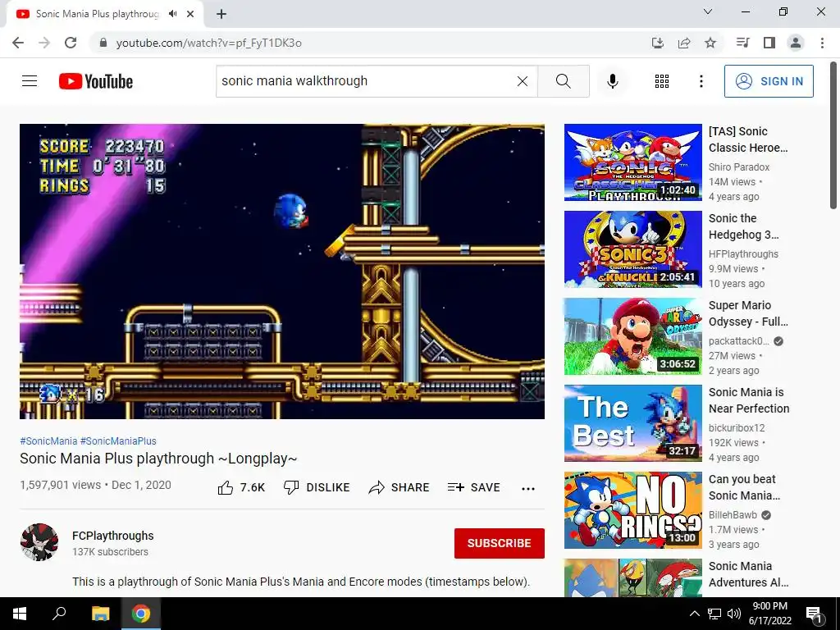Viewport: 840px width, 630px height.
Task: Click the #SonicMania hashtag
Action: point(48,441)
